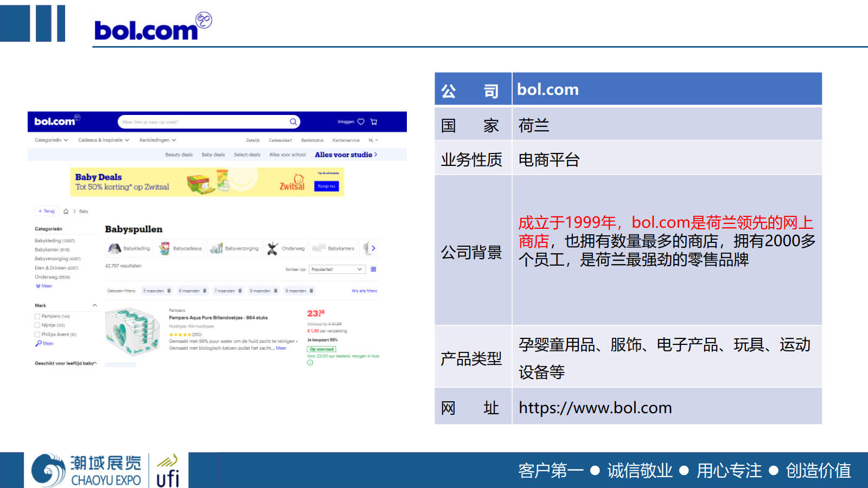Image resolution: width=868 pixels, height=488 pixels.
Task: Click Wis alle filters link
Action: click(x=364, y=291)
